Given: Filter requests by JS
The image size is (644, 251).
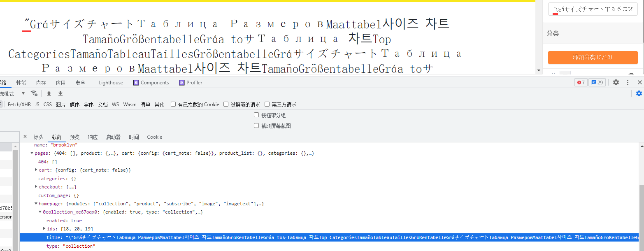Looking at the screenshot, I should pyautogui.click(x=37, y=105).
